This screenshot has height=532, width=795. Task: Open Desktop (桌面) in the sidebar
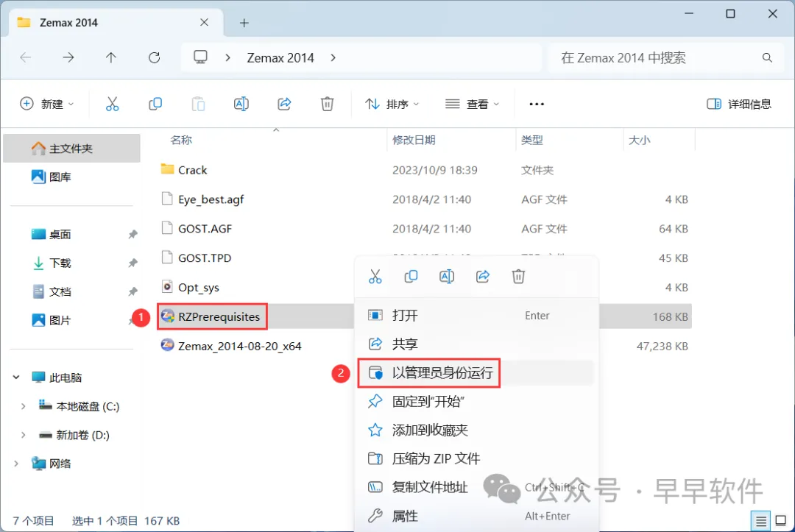point(71,234)
